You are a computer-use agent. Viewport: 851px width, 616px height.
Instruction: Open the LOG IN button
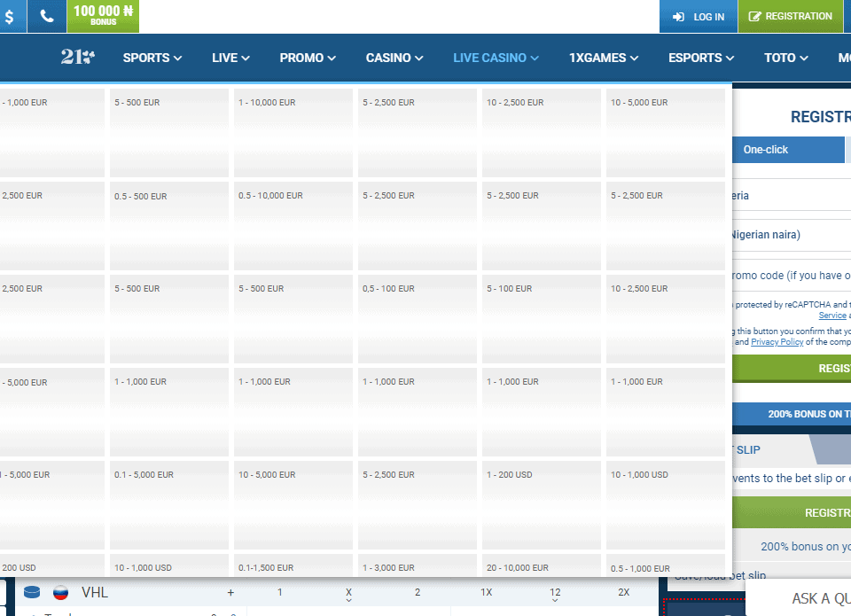tap(699, 16)
